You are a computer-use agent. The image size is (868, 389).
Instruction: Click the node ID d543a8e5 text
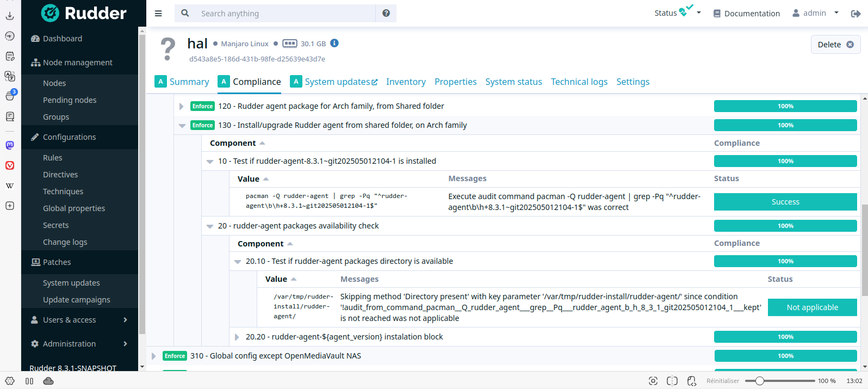pos(257,59)
